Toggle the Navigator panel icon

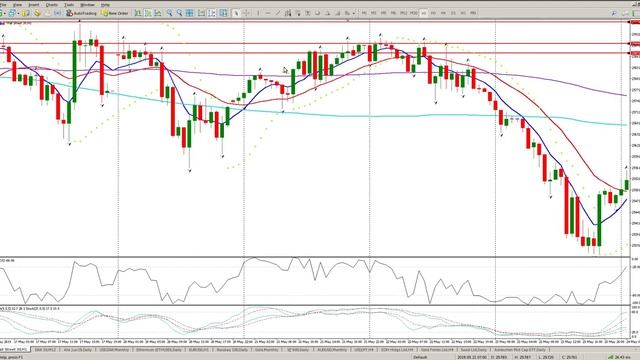38,13
